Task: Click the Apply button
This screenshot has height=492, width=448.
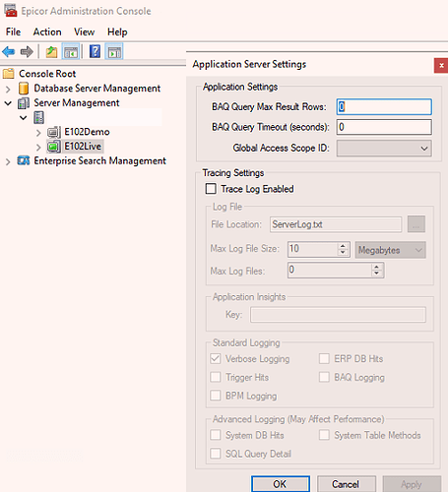Action: (x=412, y=484)
